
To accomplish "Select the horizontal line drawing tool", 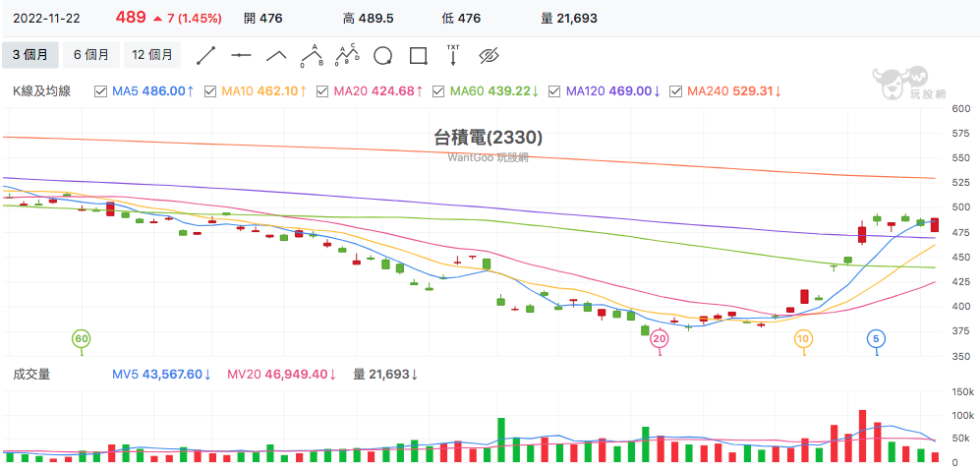I will point(241,56).
